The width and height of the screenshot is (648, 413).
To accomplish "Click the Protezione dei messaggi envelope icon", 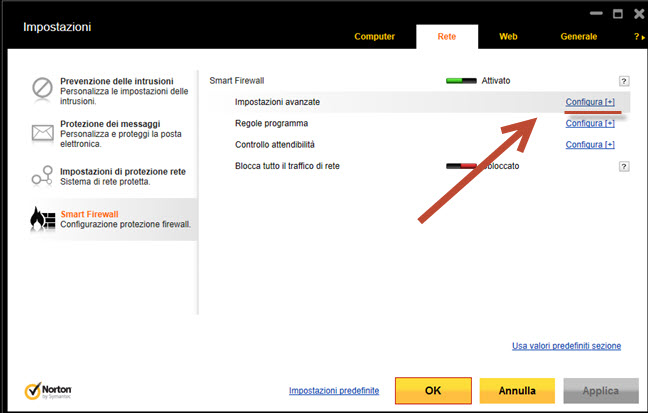I will (x=43, y=133).
